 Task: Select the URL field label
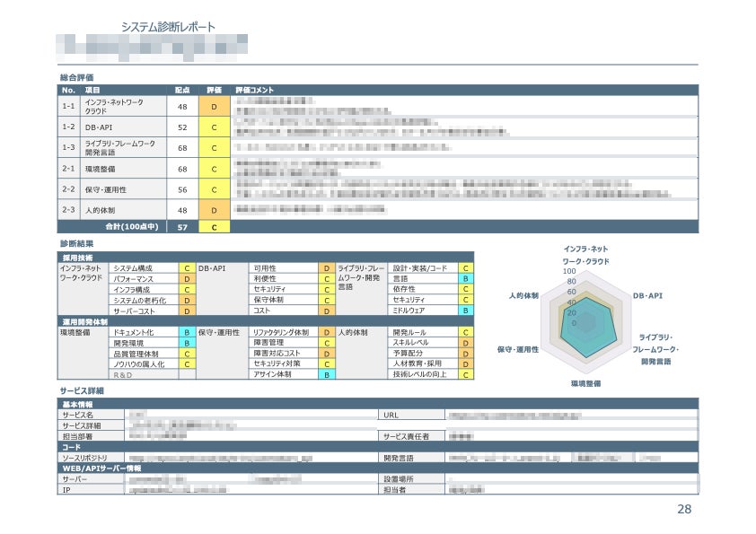[391, 415]
